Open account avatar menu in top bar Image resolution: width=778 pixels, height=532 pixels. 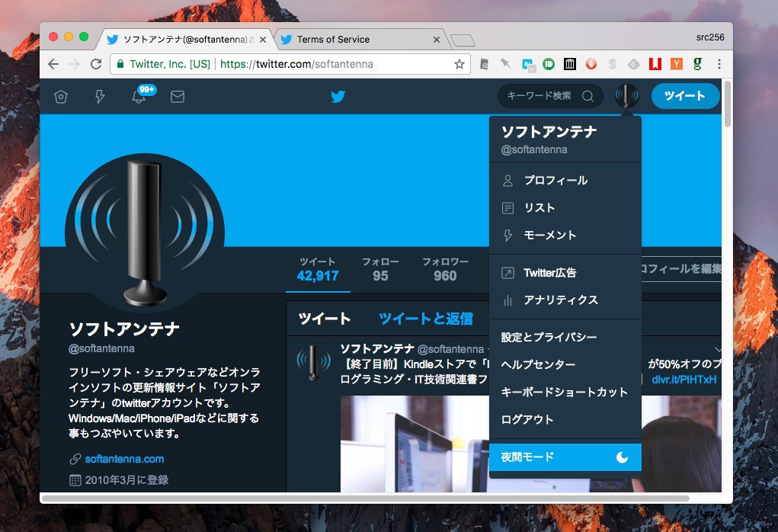[x=626, y=96]
